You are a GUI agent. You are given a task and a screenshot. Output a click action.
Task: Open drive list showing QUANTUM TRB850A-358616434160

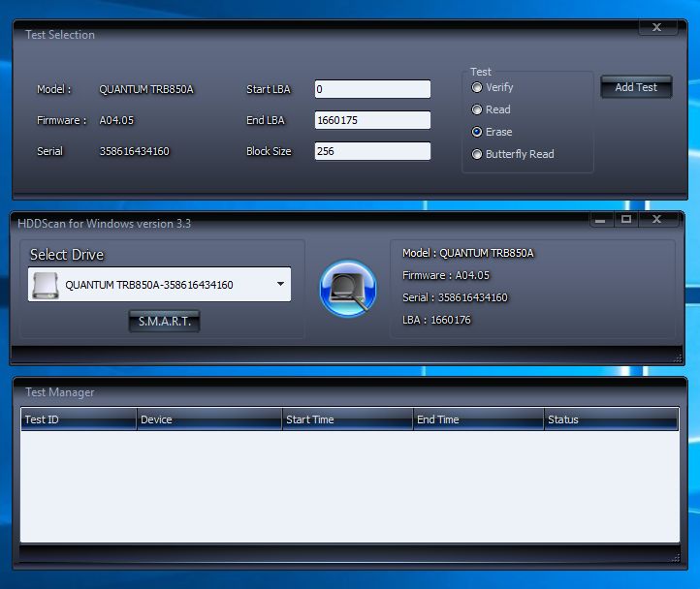pyautogui.click(x=159, y=285)
